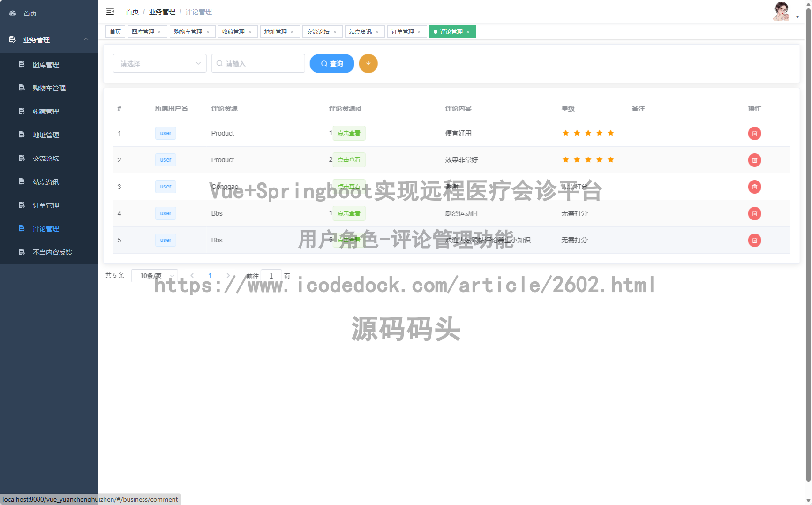
Task: Open 不当内容反馈 sidebar item
Action: click(53, 252)
